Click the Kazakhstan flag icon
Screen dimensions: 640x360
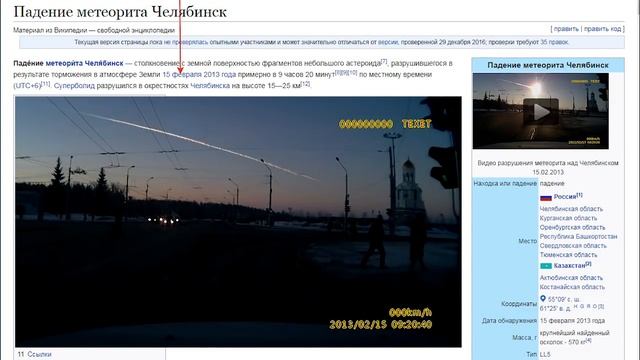click(546, 266)
